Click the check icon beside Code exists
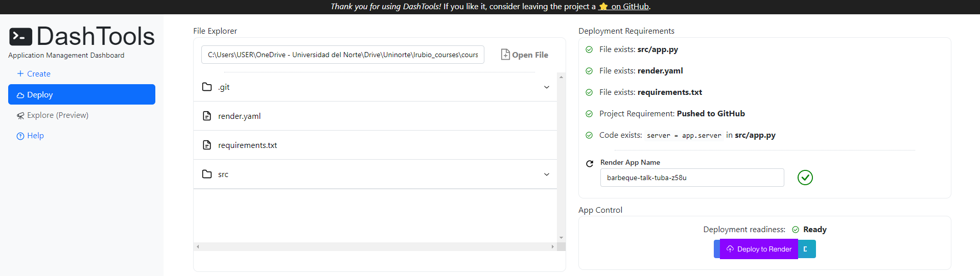 pos(589,135)
